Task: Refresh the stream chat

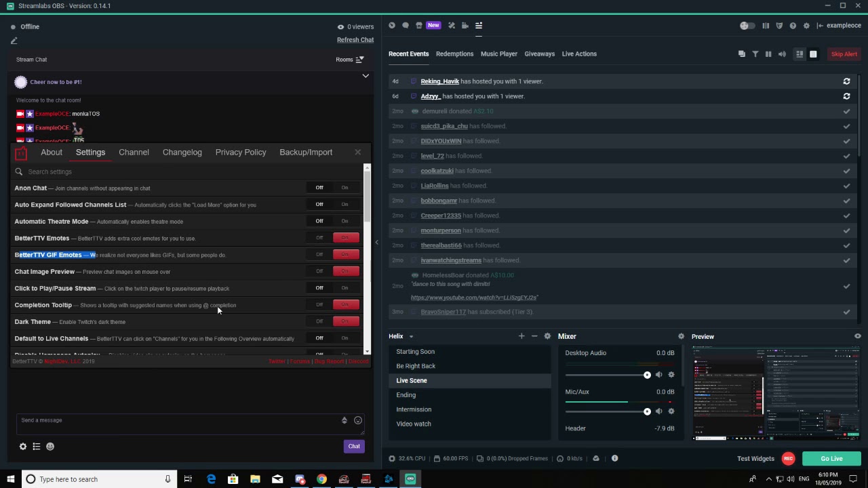Action: [x=355, y=40]
